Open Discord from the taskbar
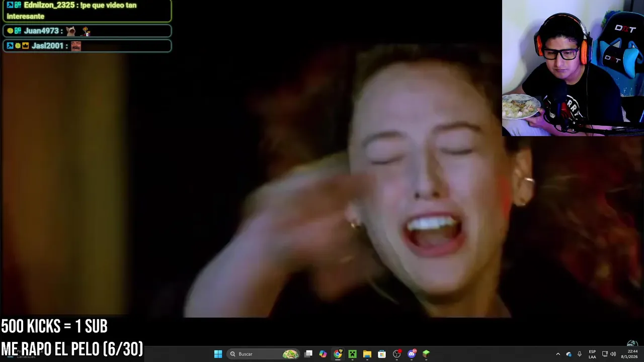 [412, 354]
